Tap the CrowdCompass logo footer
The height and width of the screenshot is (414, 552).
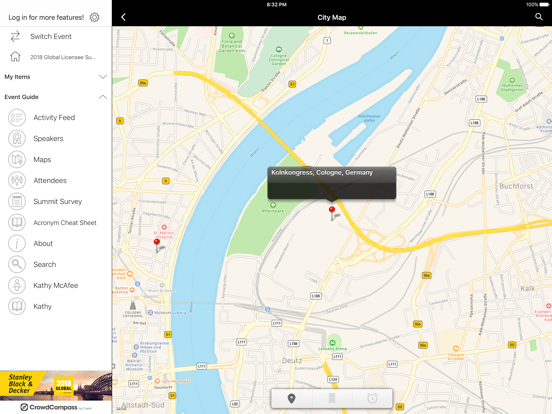pos(56,407)
